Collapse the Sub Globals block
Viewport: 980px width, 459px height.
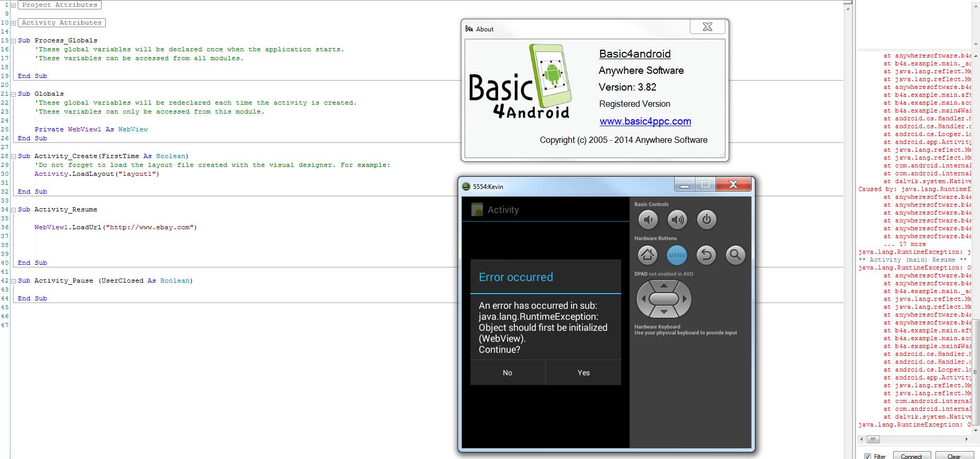(x=13, y=94)
